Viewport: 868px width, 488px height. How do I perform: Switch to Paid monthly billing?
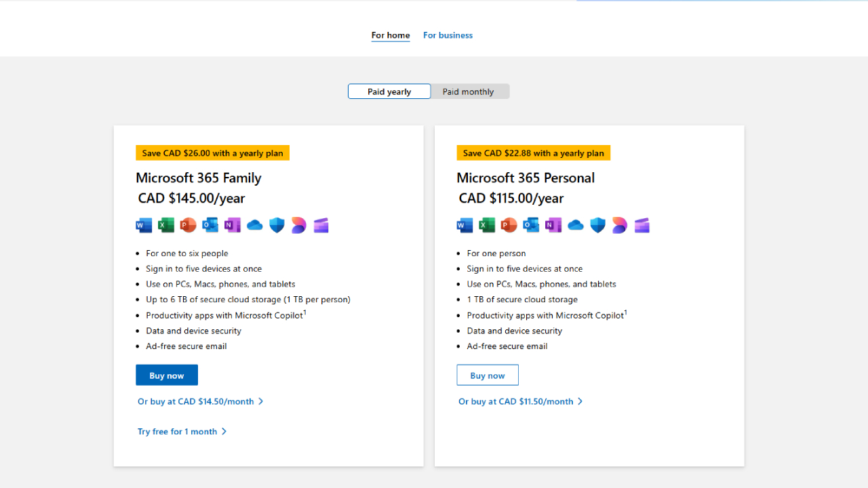point(469,91)
